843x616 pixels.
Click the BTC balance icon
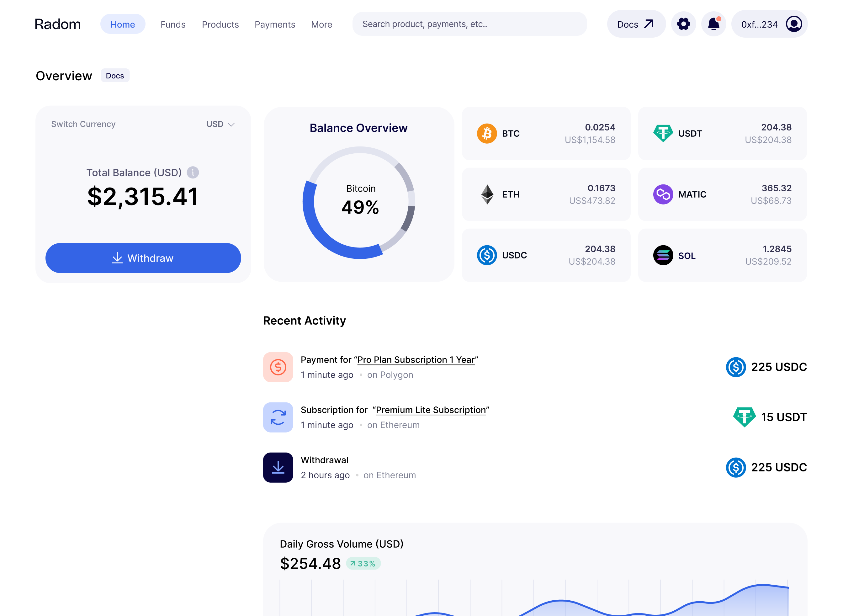(487, 133)
